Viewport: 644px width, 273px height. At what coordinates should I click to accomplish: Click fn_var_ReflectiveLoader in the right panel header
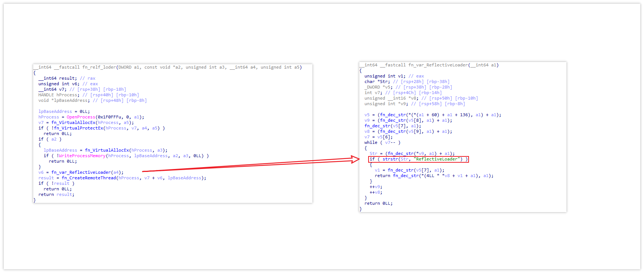pyautogui.click(x=438, y=65)
